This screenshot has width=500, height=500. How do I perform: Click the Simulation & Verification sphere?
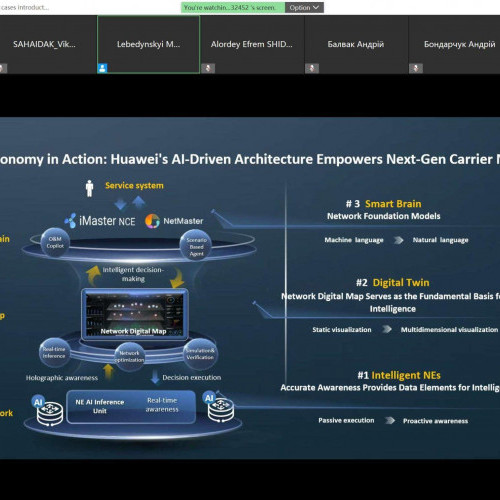(200, 354)
